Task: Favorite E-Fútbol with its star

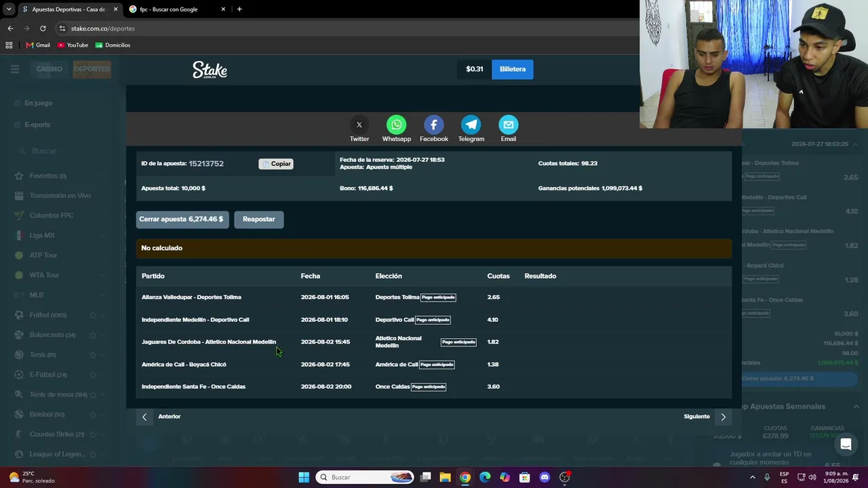Action: coord(93,375)
